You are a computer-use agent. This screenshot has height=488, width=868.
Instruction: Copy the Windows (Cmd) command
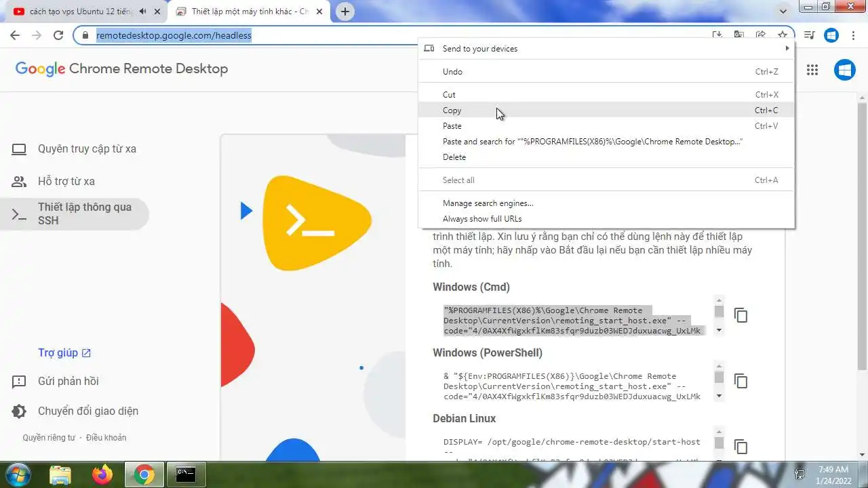[741, 315]
